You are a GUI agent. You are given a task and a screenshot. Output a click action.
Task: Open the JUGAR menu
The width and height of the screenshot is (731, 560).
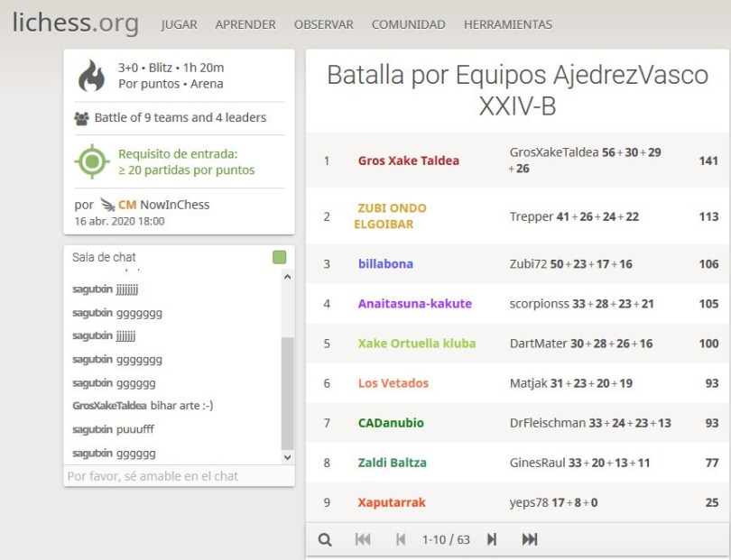click(x=179, y=24)
